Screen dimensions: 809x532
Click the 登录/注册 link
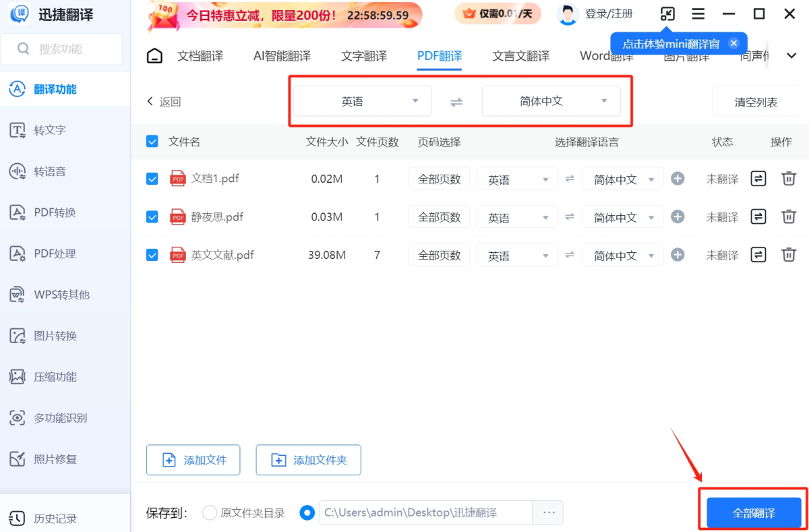[x=609, y=13]
